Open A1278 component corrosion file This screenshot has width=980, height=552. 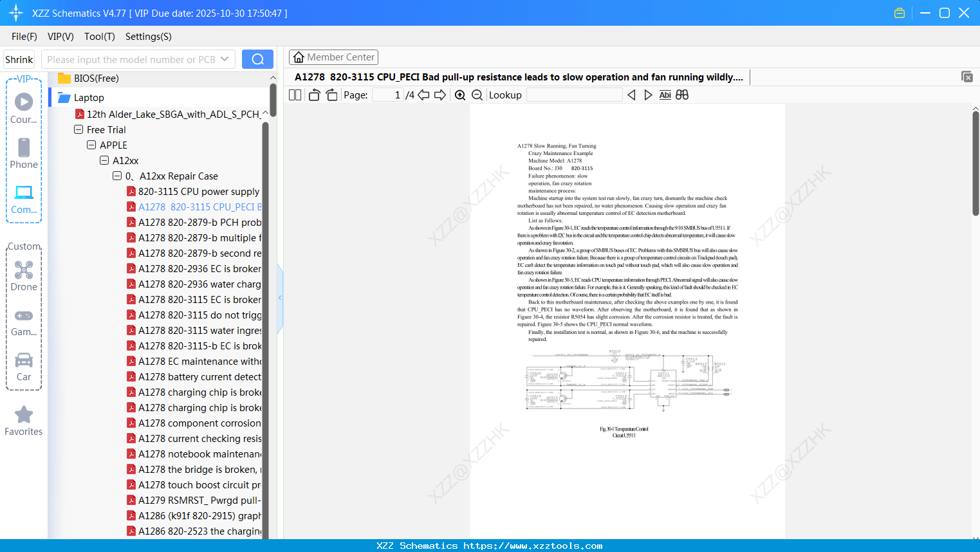tap(194, 423)
